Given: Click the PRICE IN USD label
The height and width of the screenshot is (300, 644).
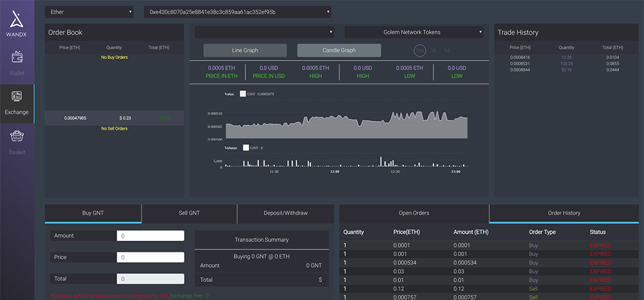Looking at the screenshot, I should pos(269,76).
